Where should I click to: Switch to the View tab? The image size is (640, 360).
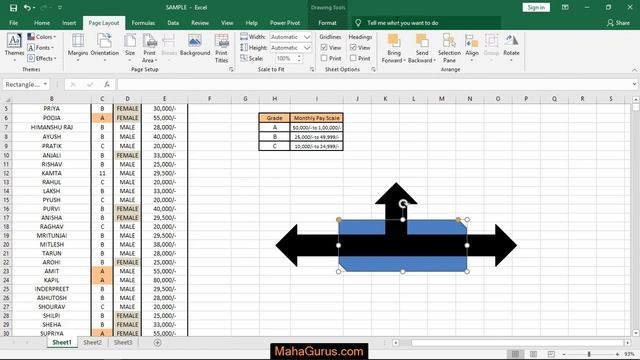pyautogui.click(x=227, y=23)
